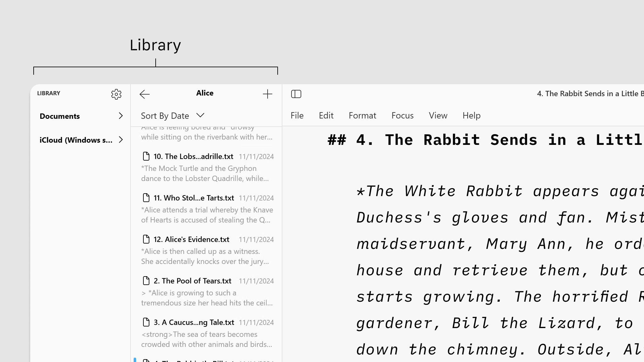Click the back arrow in Alice folder
This screenshot has width=644, height=362.
[145, 94]
